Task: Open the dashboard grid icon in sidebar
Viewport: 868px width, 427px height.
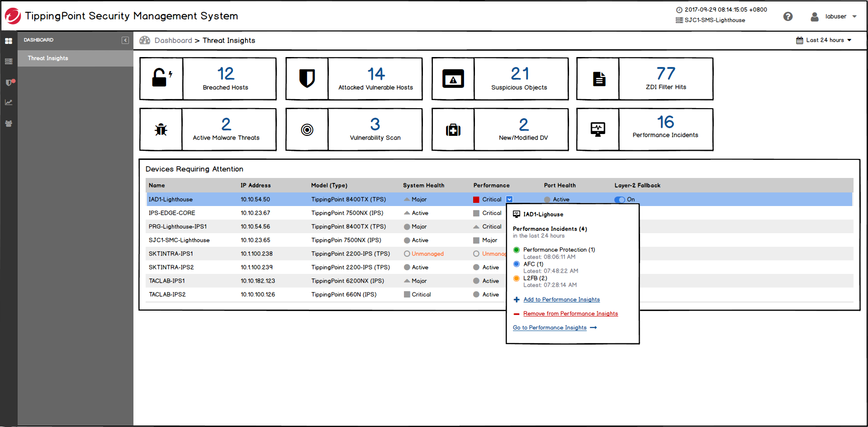Action: tap(9, 41)
